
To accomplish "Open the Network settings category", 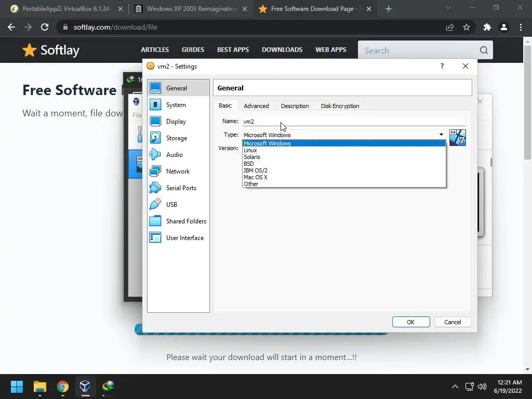I will [178, 171].
